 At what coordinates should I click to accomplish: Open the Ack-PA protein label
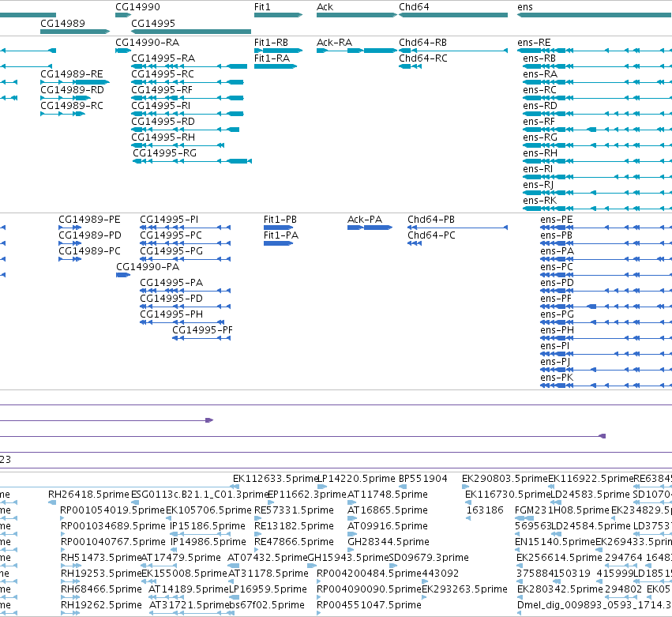pyautogui.click(x=365, y=220)
